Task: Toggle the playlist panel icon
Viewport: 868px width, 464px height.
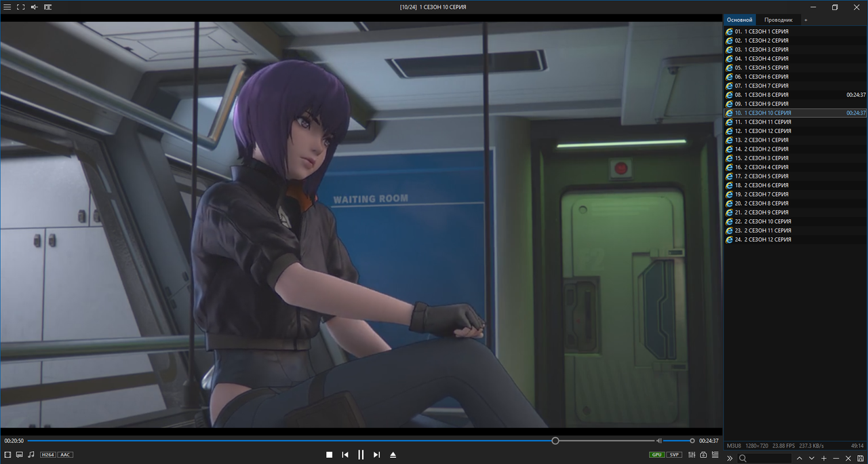Action: click(x=715, y=455)
